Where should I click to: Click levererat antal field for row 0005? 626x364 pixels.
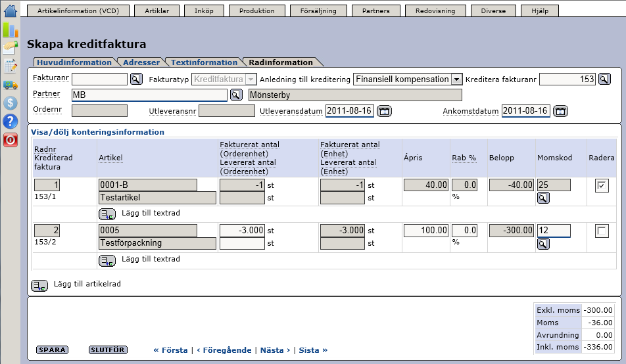[243, 244]
